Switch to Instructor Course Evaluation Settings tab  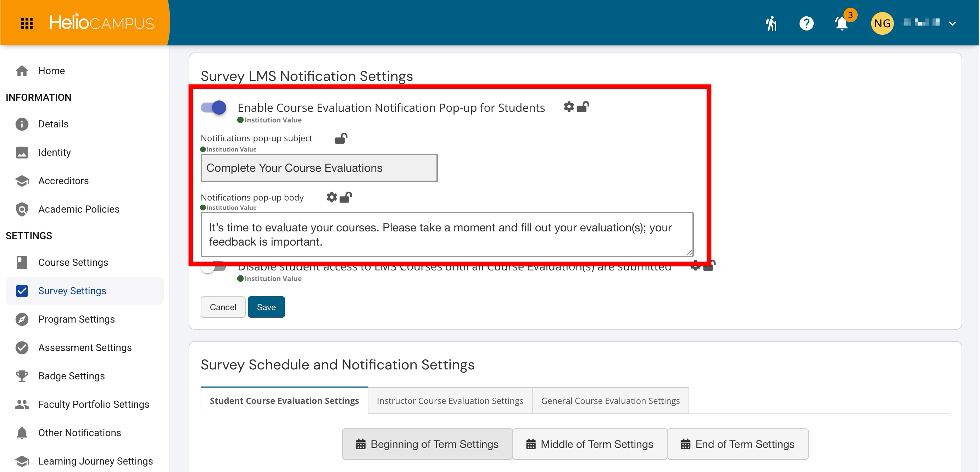coord(450,401)
